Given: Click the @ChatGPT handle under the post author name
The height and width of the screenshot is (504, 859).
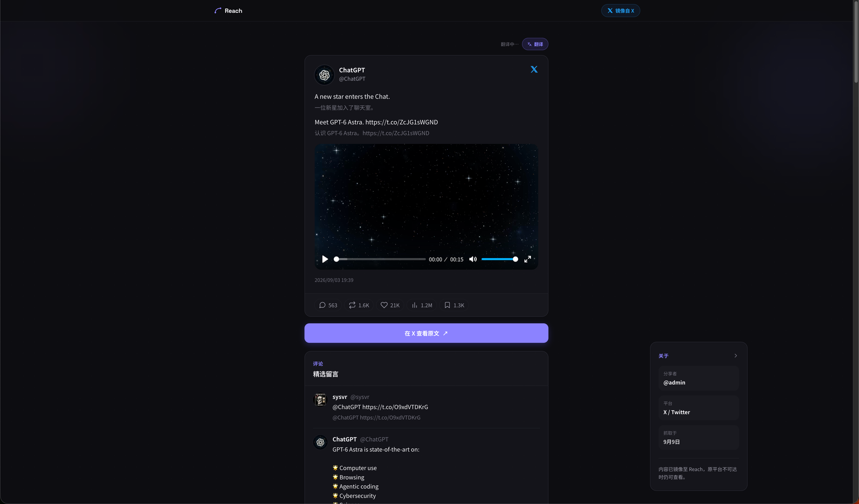Looking at the screenshot, I should tap(352, 79).
